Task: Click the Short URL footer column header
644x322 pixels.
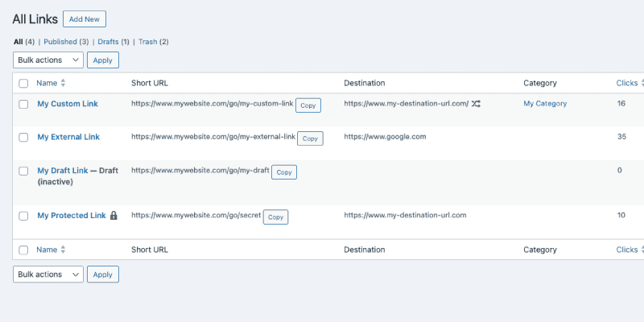Action: point(150,250)
